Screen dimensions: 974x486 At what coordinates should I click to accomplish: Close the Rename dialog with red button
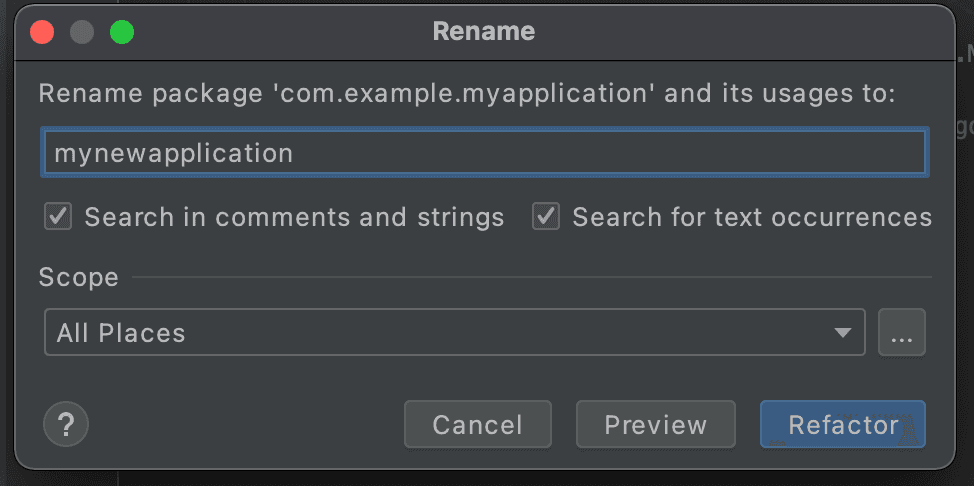pyautogui.click(x=42, y=32)
